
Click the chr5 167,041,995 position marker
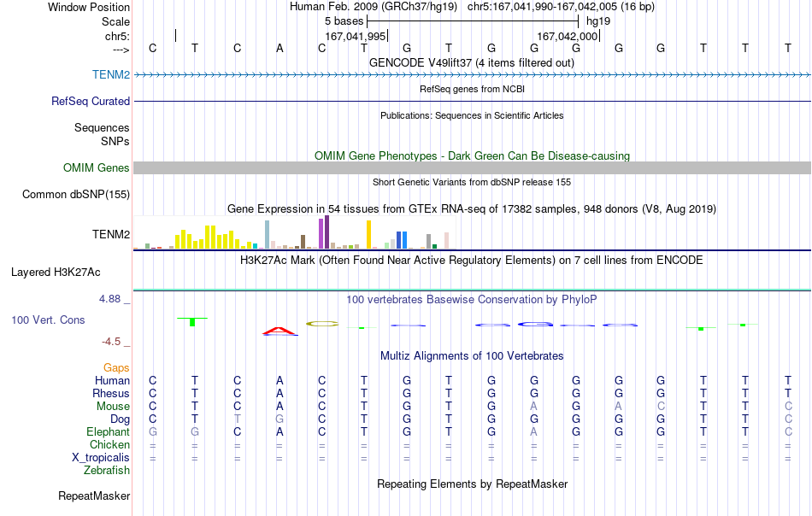tap(356, 36)
